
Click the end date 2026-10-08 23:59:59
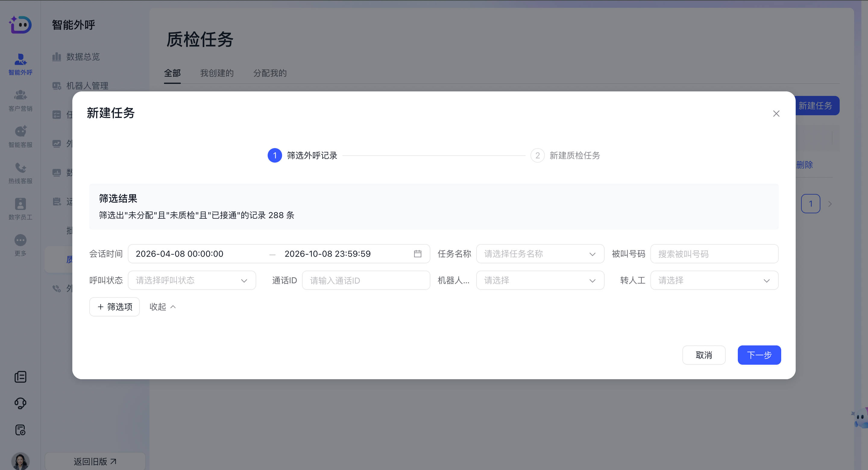(328, 253)
